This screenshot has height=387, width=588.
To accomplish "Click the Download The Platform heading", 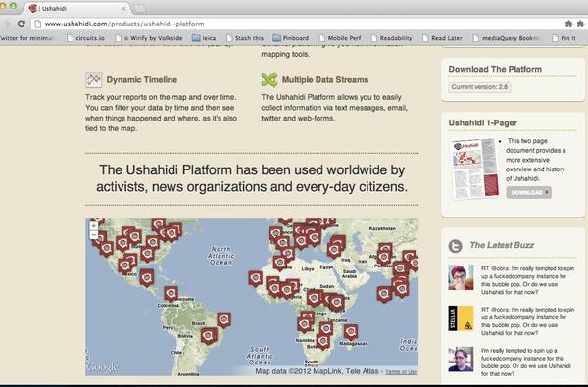I will pyautogui.click(x=495, y=69).
